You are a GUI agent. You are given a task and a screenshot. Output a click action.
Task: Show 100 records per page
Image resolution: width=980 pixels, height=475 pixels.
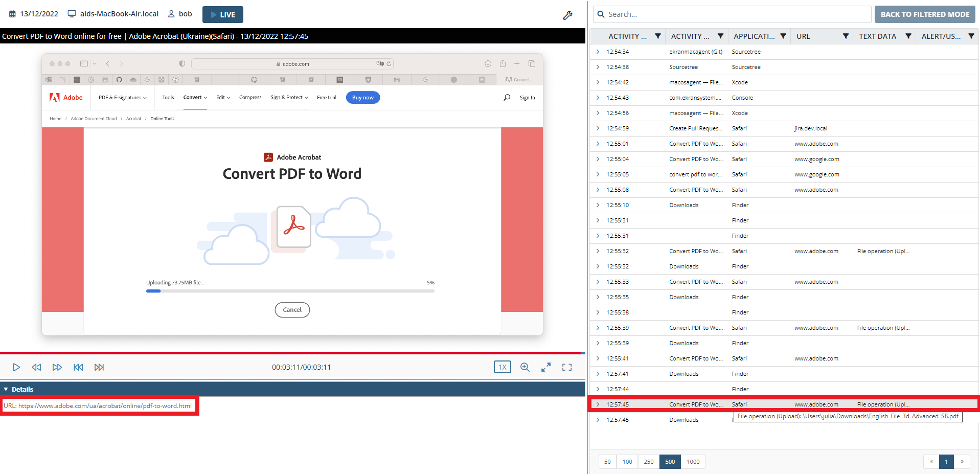pyautogui.click(x=627, y=462)
